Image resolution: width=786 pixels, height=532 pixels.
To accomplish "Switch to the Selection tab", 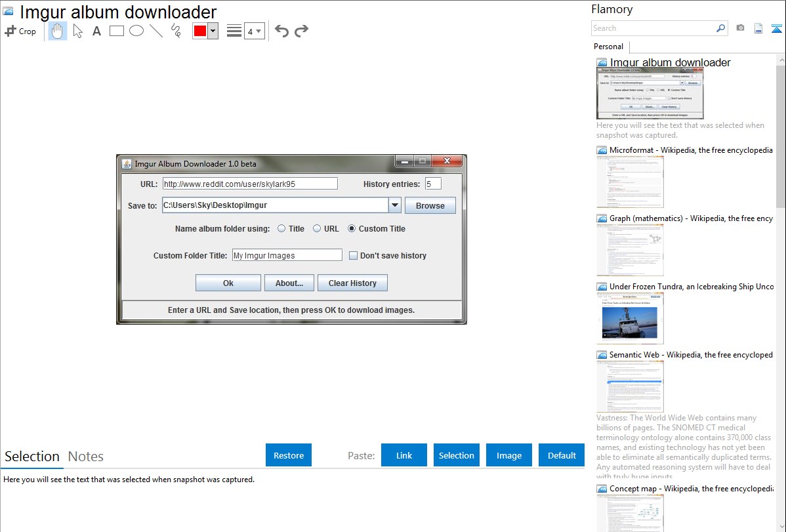I will tap(32, 457).
